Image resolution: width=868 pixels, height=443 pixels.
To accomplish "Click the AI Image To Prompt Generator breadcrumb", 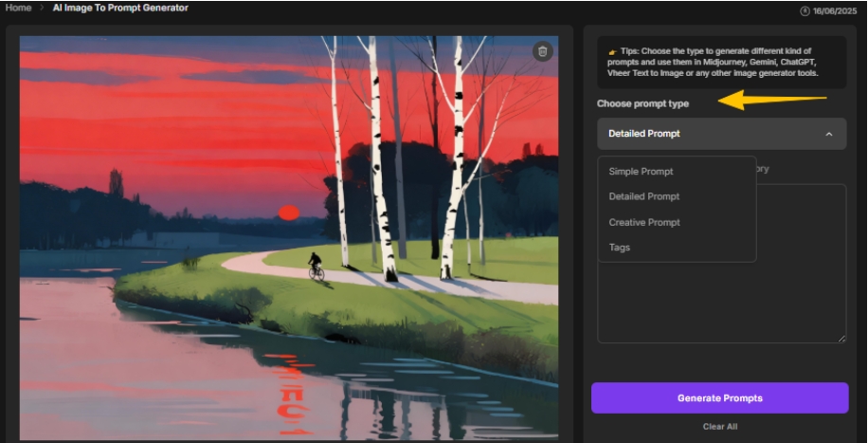I will (120, 8).
